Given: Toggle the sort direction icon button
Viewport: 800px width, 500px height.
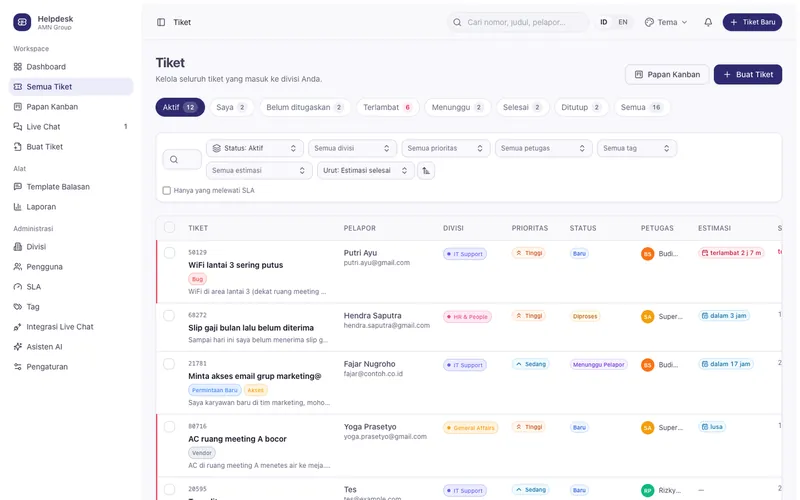Looking at the screenshot, I should pyautogui.click(x=426, y=170).
